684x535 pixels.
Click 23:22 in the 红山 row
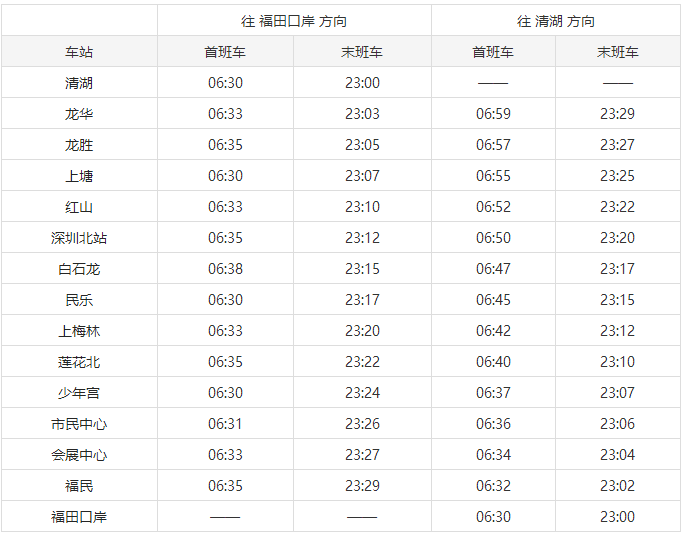coord(617,207)
